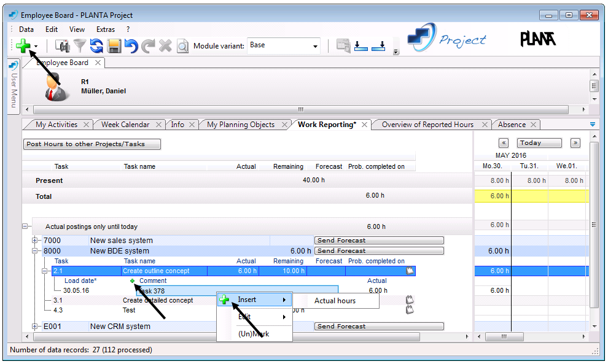Click Send Forecast for project 8000
The image size is (608, 364).
click(x=379, y=251)
